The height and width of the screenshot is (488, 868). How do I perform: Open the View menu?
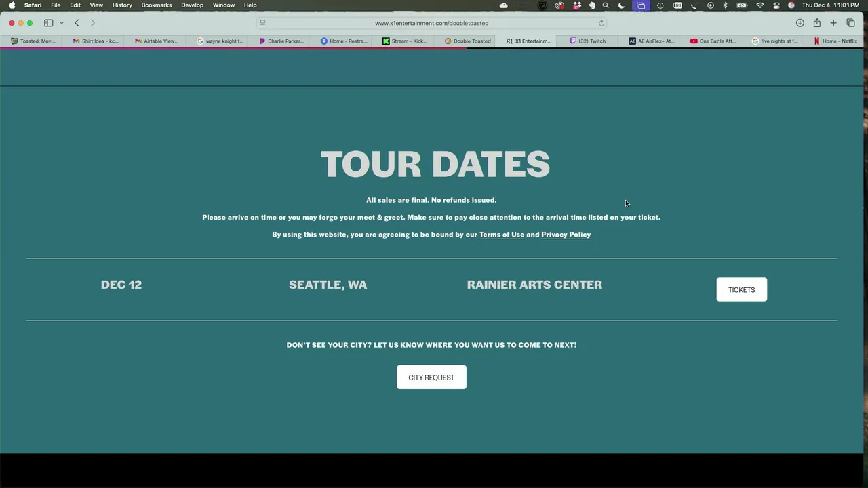point(96,5)
